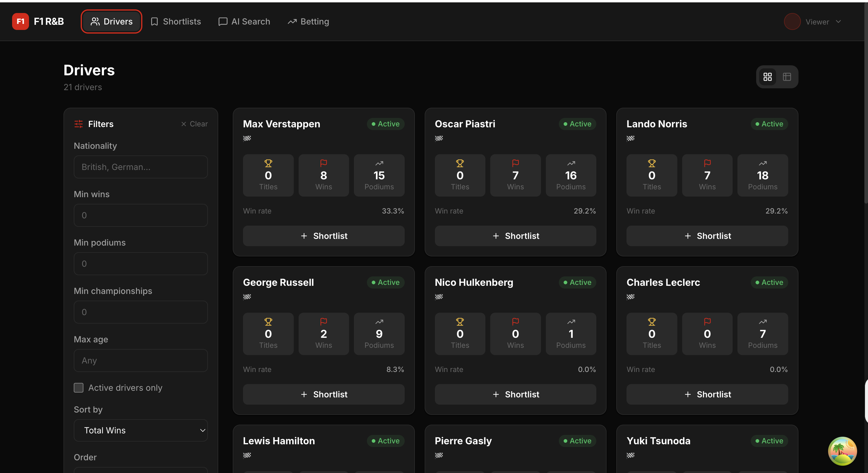
Task: Open the Betting tab
Action: (308, 21)
